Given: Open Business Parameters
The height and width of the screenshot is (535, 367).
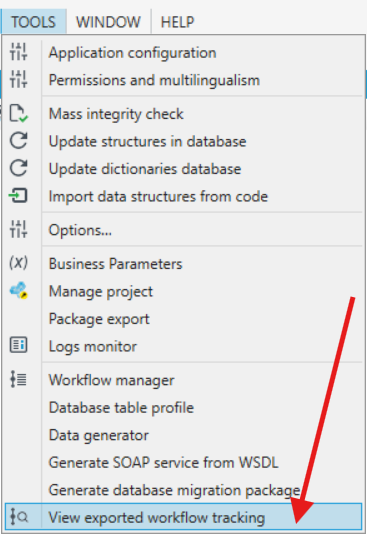Looking at the screenshot, I should pyautogui.click(x=184, y=264).
